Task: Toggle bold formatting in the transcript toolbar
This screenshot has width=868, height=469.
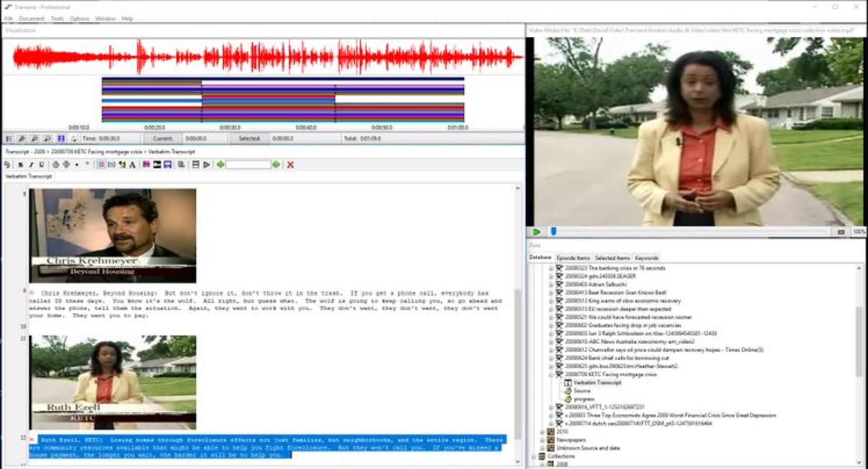Action: click(x=21, y=165)
